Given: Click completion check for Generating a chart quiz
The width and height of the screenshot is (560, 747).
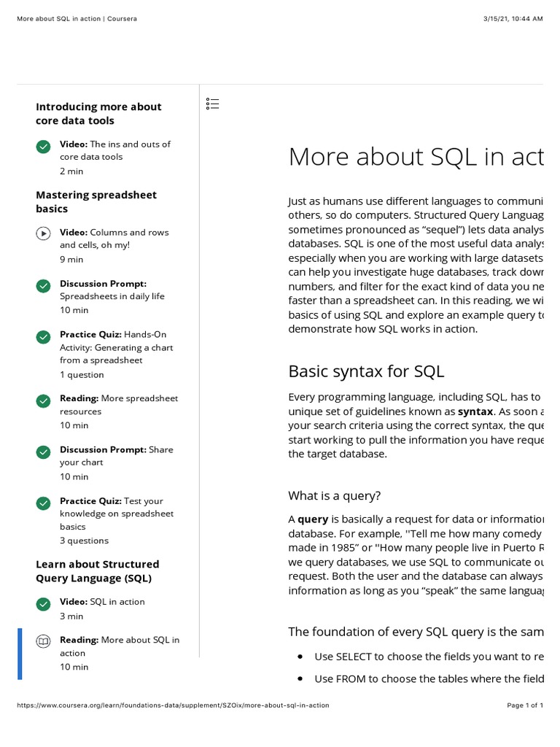Looking at the screenshot, I should (44, 336).
